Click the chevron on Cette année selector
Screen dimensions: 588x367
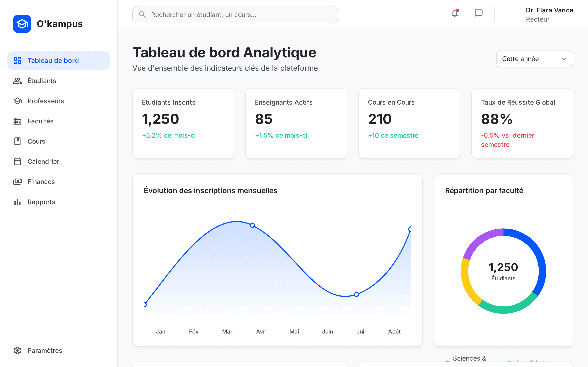point(564,59)
